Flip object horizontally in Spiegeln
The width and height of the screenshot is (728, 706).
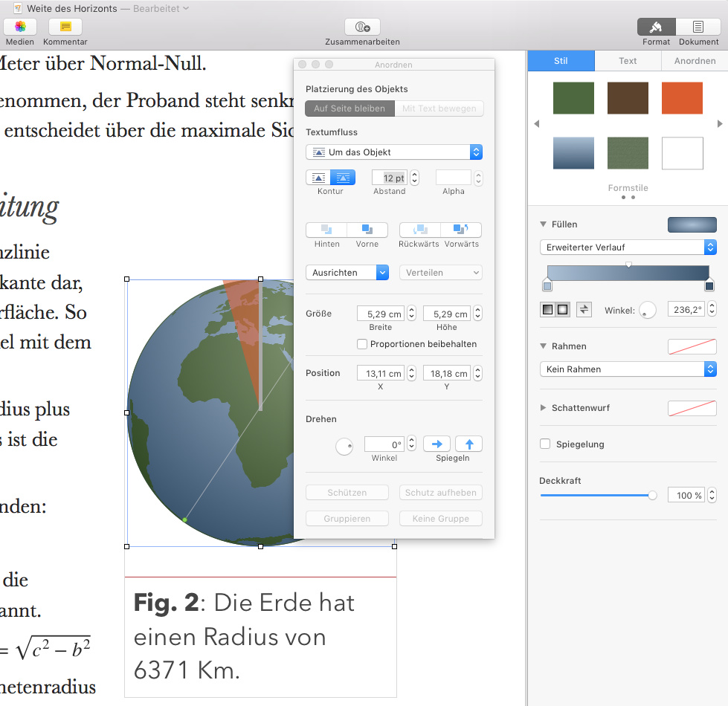[x=437, y=444]
